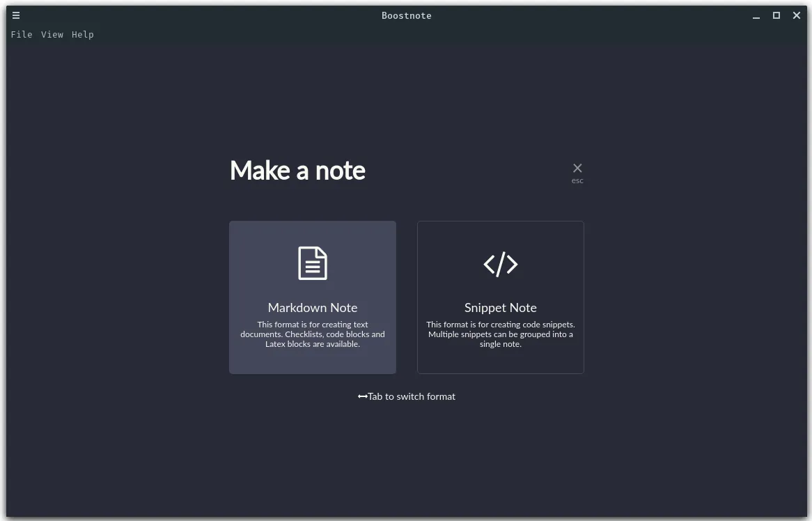Open the hamburger menu in the title bar

[16, 15]
